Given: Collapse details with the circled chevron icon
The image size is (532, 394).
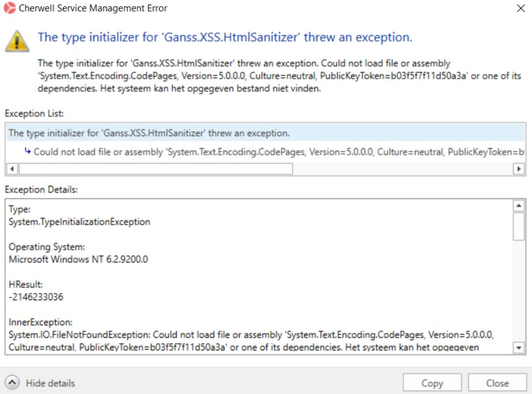Looking at the screenshot, I should pos(13,383).
